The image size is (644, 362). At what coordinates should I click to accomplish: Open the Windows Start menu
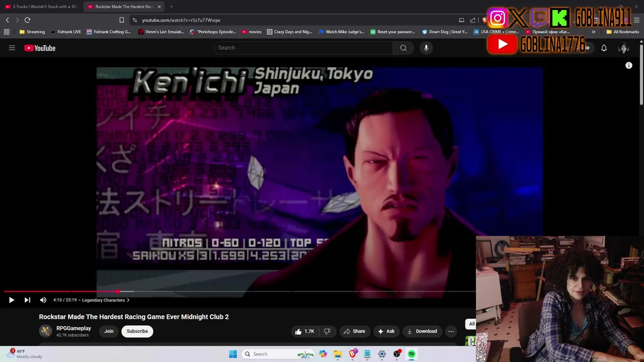coord(233,354)
